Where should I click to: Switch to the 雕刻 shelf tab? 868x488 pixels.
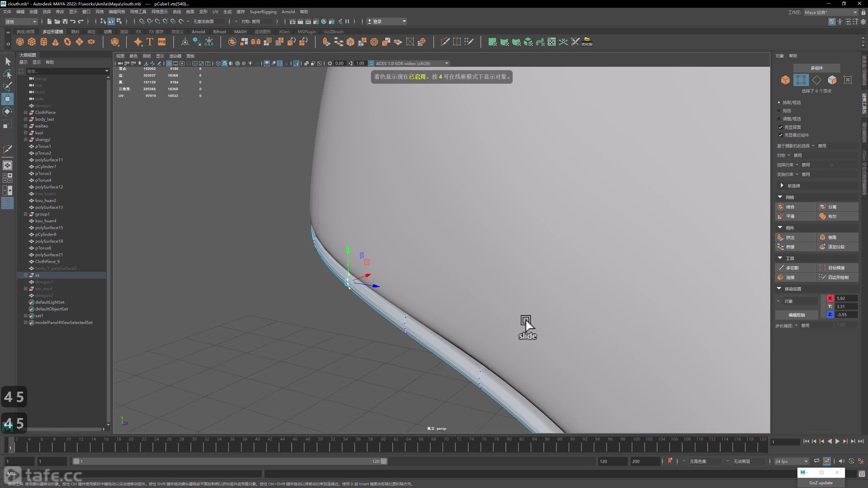[75, 32]
